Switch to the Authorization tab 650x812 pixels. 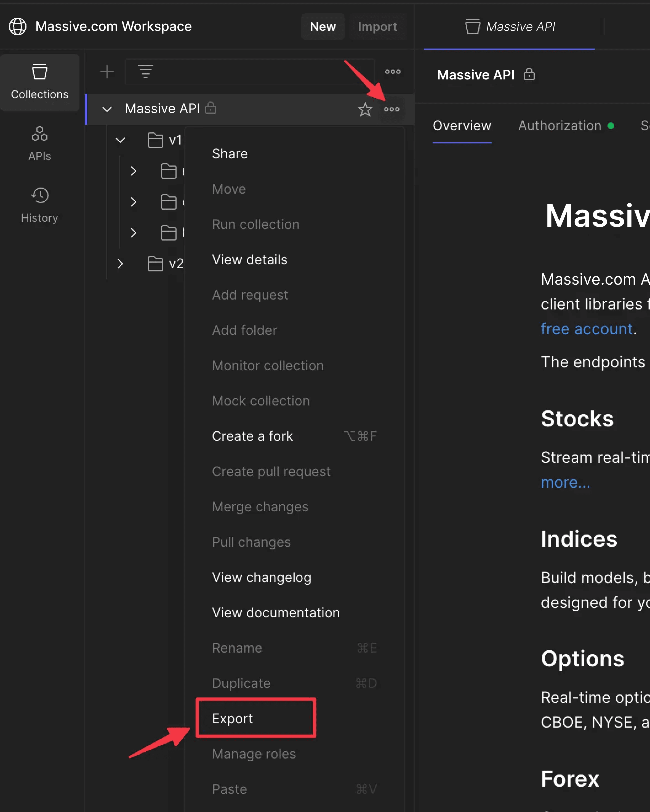click(x=560, y=125)
